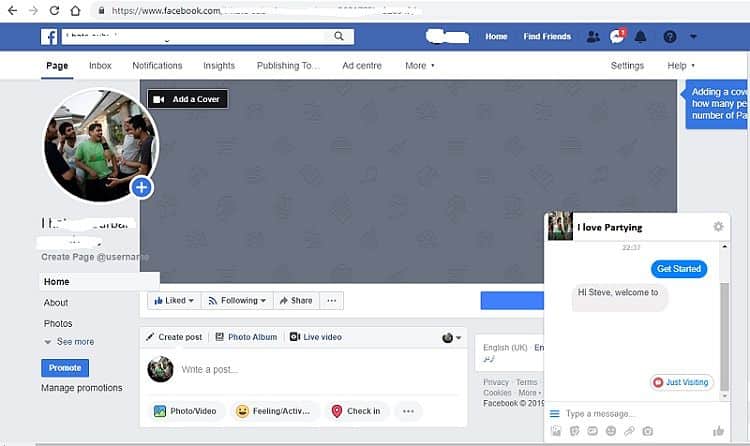Open the quick help question icon

click(670, 36)
